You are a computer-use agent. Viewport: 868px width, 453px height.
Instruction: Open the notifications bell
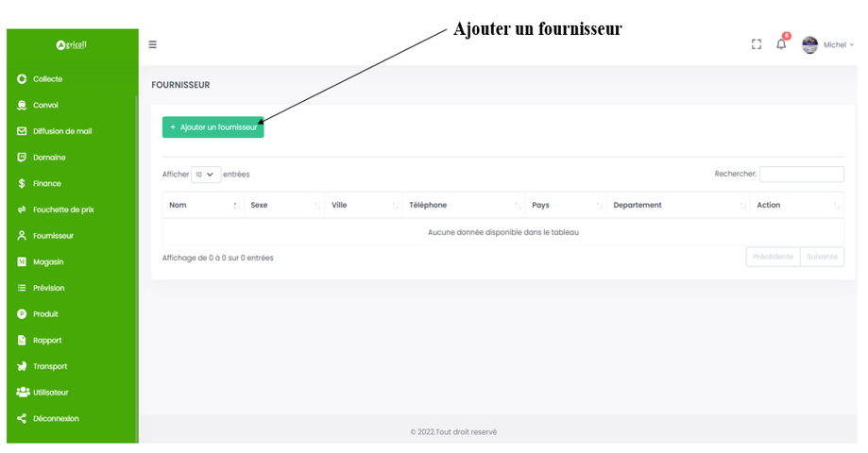(781, 44)
